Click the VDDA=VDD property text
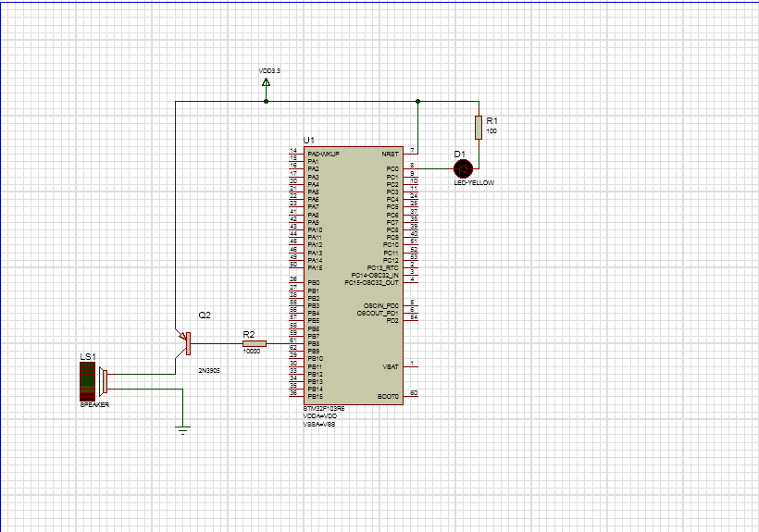Screen dimensions: 759x532 click(320, 416)
